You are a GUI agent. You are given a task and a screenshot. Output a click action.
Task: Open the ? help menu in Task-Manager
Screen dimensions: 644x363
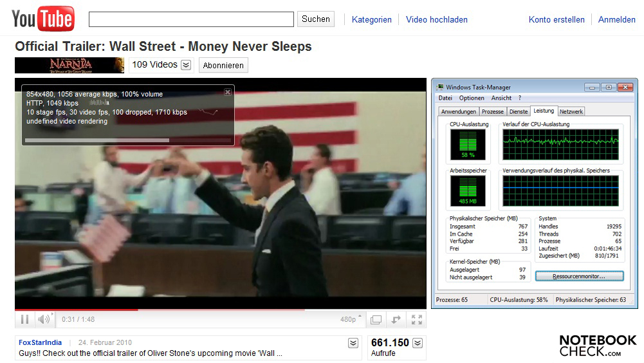click(x=520, y=98)
